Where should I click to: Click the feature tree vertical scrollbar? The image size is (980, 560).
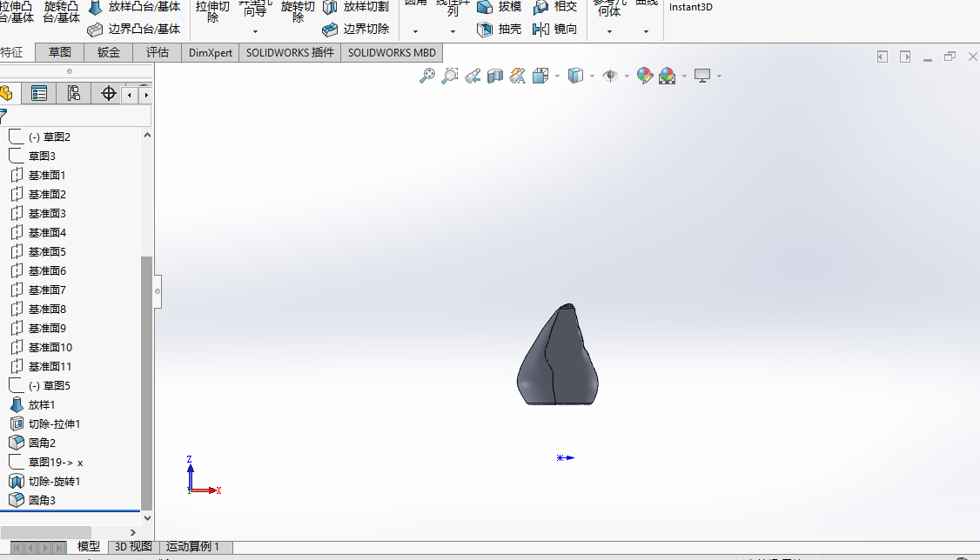click(x=147, y=383)
